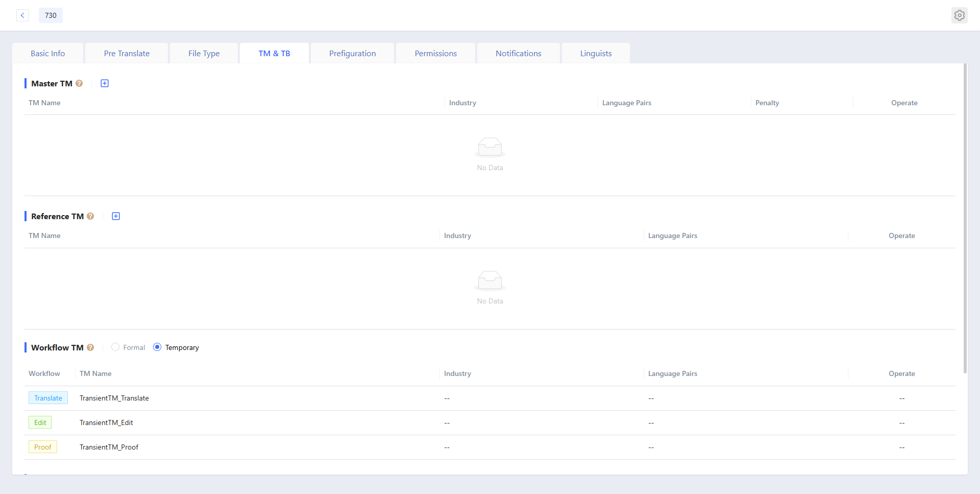980x494 pixels.
Task: Select the TM & TB tab
Action: coord(274,53)
